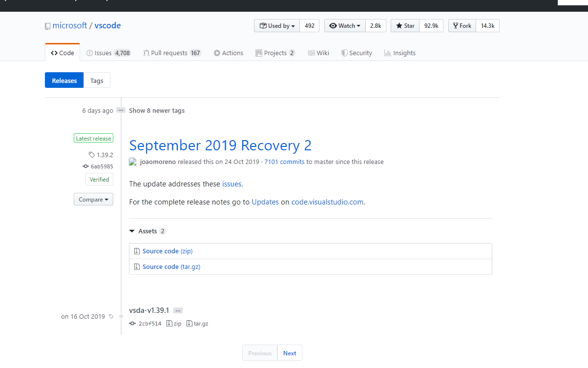
Task: Open the microsoft organization link
Action: [x=70, y=25]
